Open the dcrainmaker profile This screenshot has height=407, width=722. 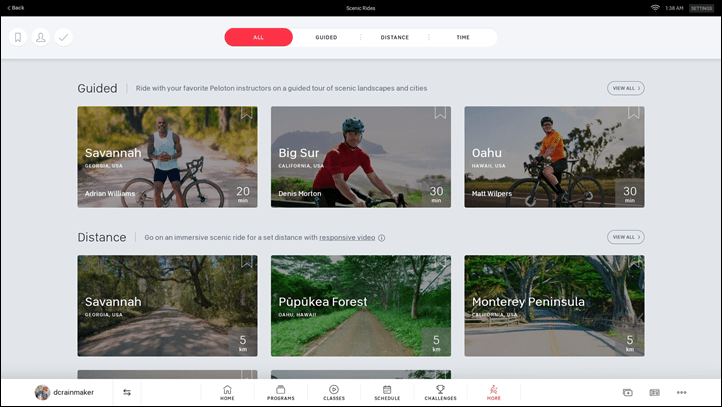[x=64, y=392]
